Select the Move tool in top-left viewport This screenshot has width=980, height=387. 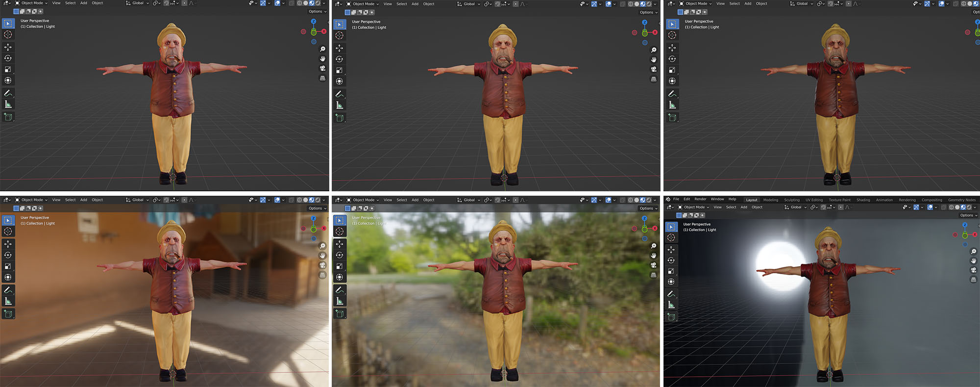[8, 47]
